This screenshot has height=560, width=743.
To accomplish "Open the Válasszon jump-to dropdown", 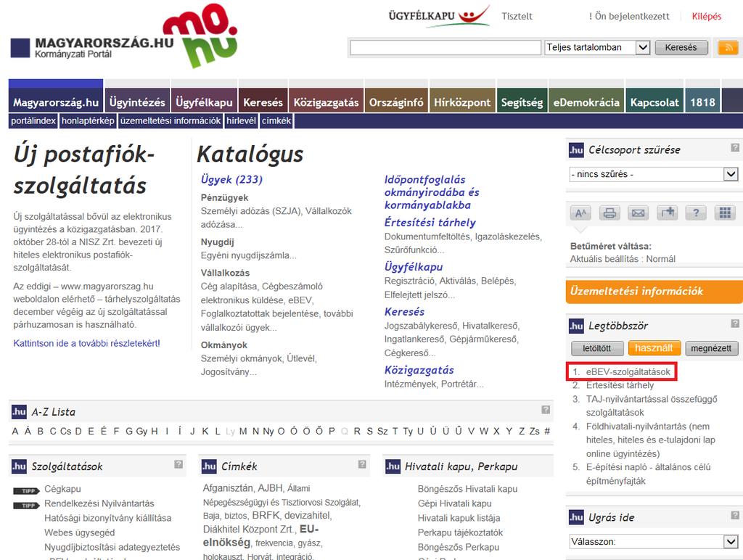I will [x=654, y=542].
